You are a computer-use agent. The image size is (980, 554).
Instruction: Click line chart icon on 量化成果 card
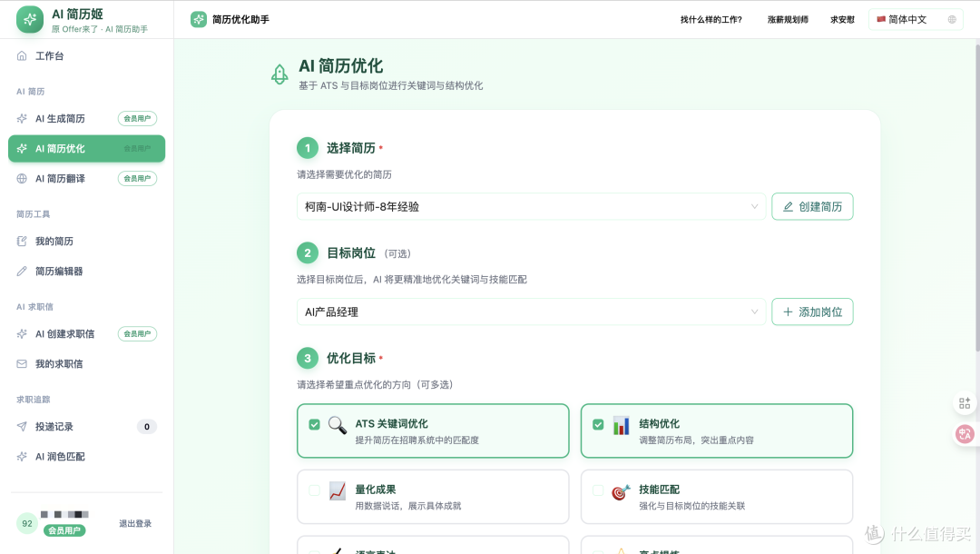pos(338,490)
